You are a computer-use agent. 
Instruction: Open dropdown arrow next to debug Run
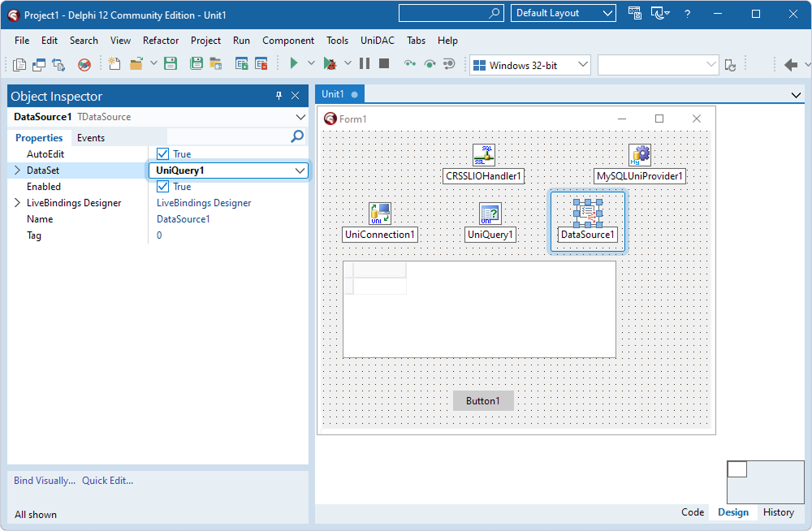pyautogui.click(x=348, y=63)
